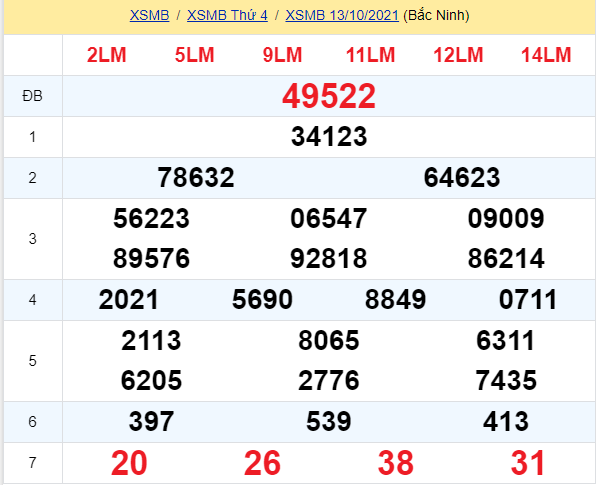The width and height of the screenshot is (596, 485).
Task: Click fifth prize number 7435
Action: pos(506,380)
